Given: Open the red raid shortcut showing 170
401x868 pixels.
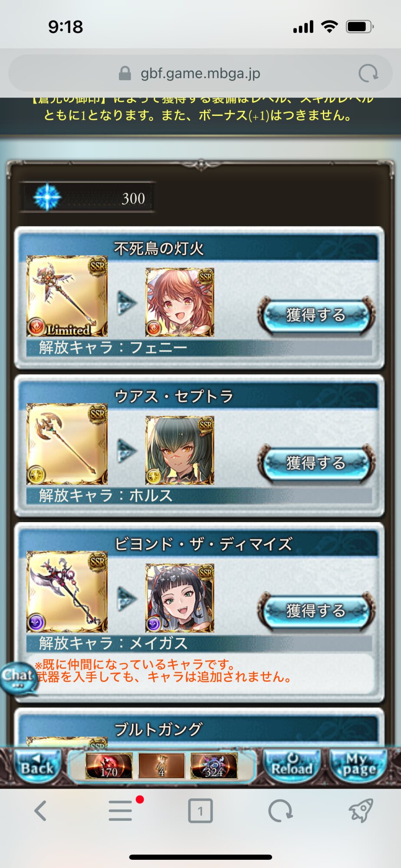Looking at the screenshot, I should [x=109, y=766].
